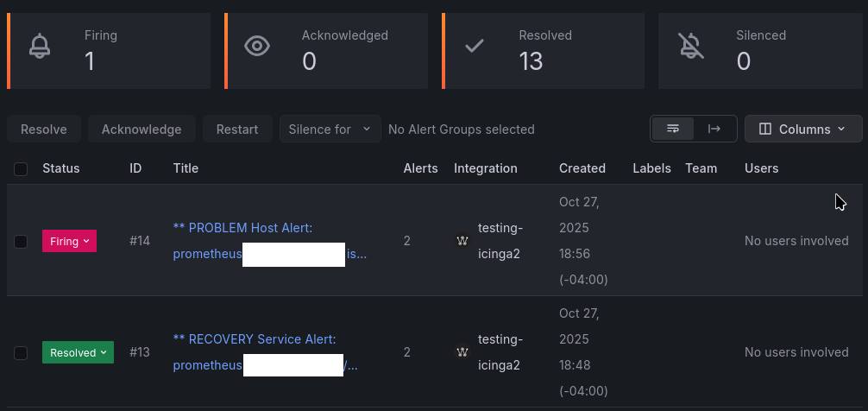Open the Firing status dropdown
Screen dimensions: 868x411
pyautogui.click(x=69, y=242)
